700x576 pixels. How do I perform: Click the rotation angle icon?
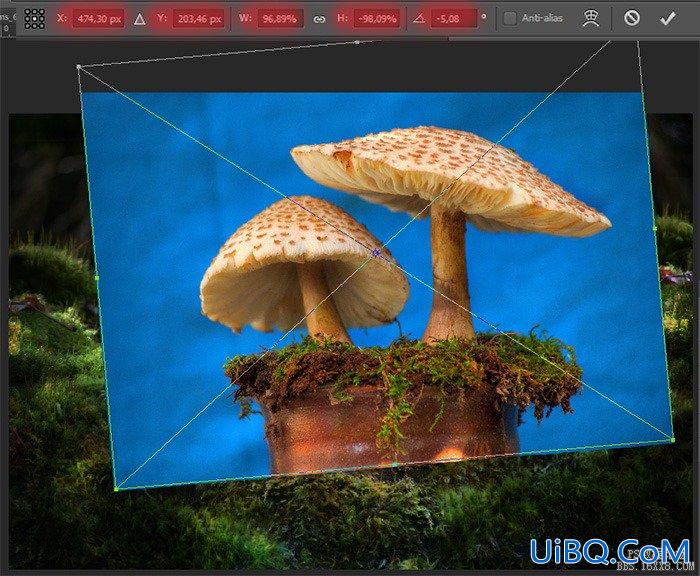[419, 18]
